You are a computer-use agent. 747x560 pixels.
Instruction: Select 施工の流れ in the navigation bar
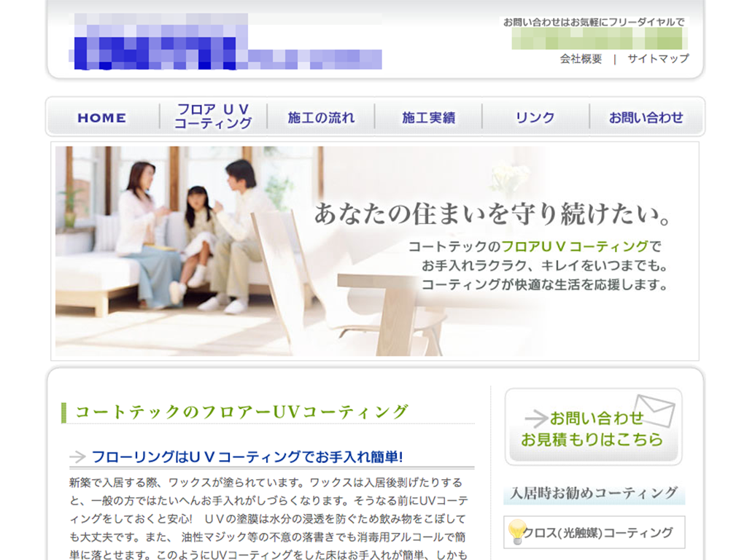pyautogui.click(x=321, y=117)
